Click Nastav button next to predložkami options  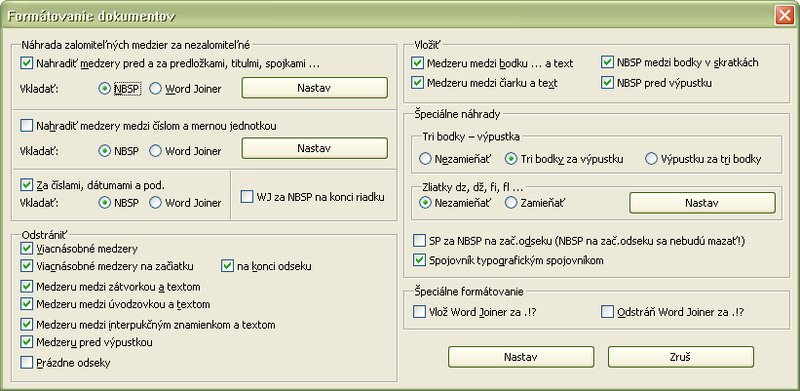click(314, 88)
